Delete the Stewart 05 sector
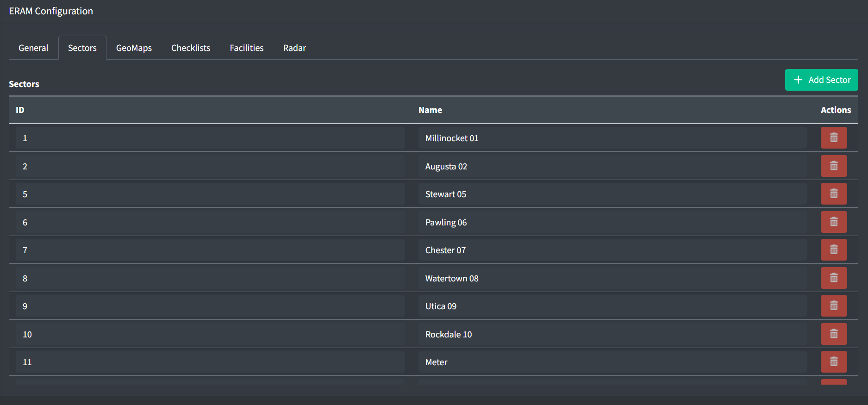868x405 pixels. pos(834,194)
